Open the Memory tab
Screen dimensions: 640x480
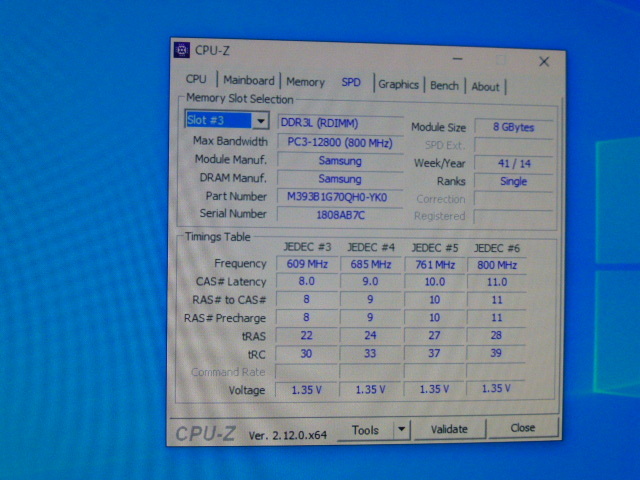305,82
